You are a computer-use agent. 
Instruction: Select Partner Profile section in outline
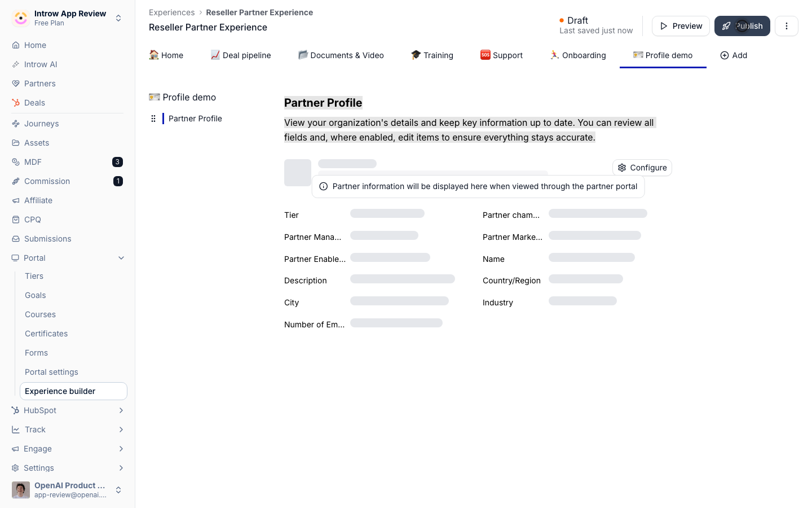(x=195, y=119)
